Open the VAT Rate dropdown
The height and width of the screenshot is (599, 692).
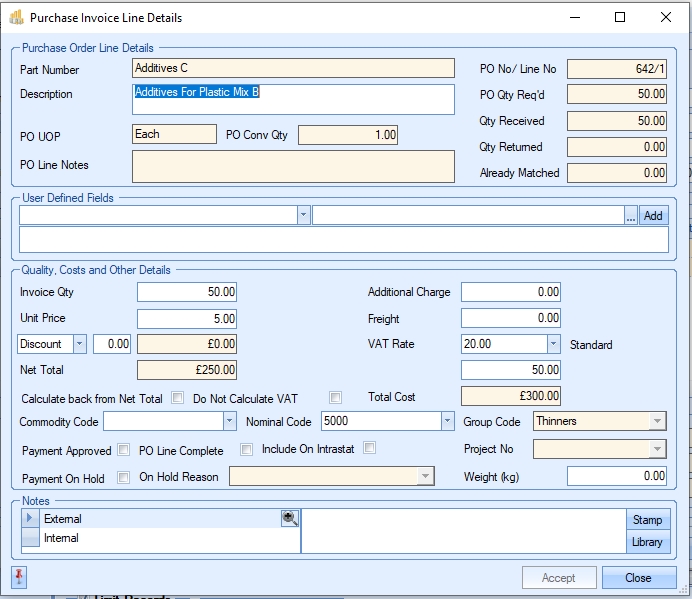553,344
